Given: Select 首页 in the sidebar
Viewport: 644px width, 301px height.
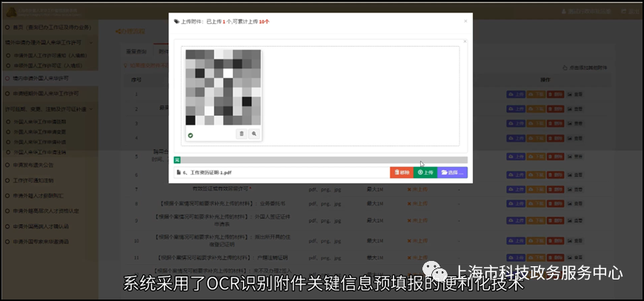Looking at the screenshot, I should tap(49, 27).
